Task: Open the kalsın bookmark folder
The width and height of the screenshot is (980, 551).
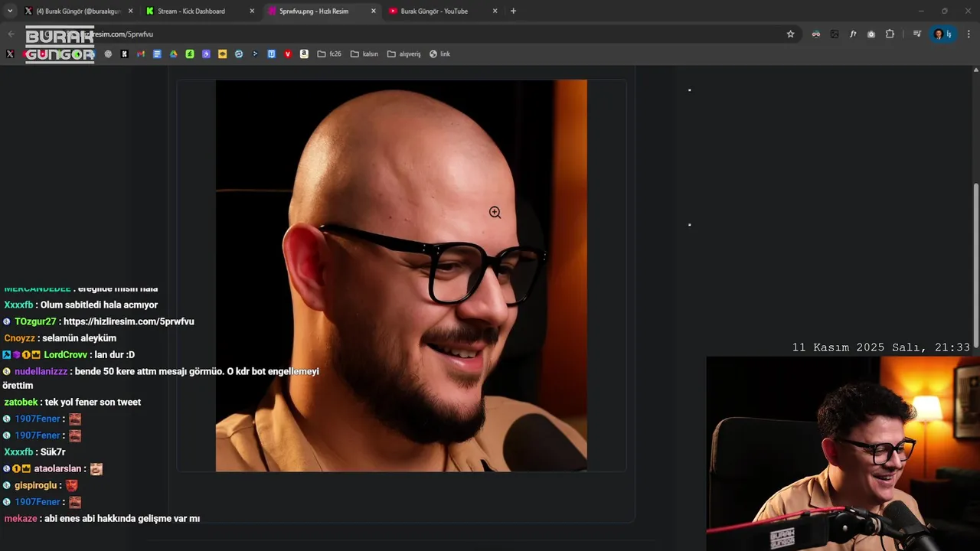Action: pos(364,54)
